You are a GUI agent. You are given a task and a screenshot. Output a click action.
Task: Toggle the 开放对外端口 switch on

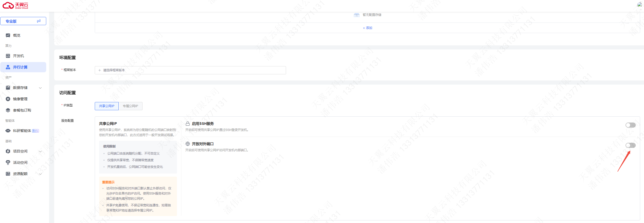click(630, 145)
